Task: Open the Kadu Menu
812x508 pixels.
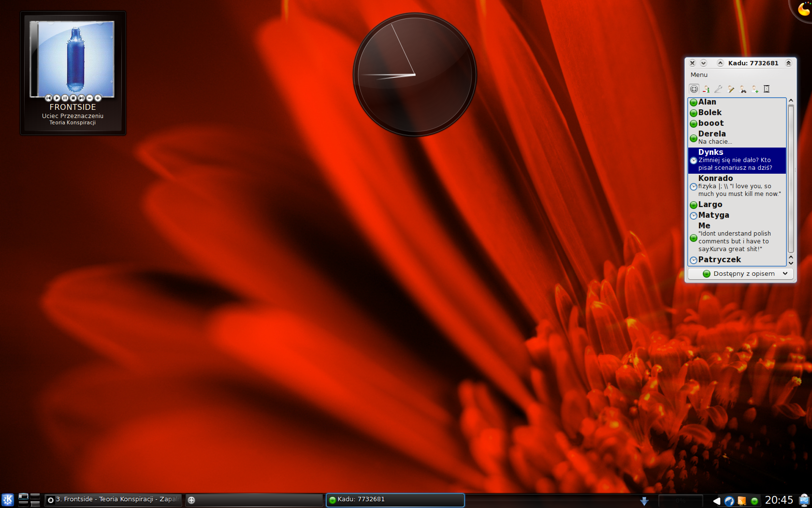Action: [x=699, y=75]
